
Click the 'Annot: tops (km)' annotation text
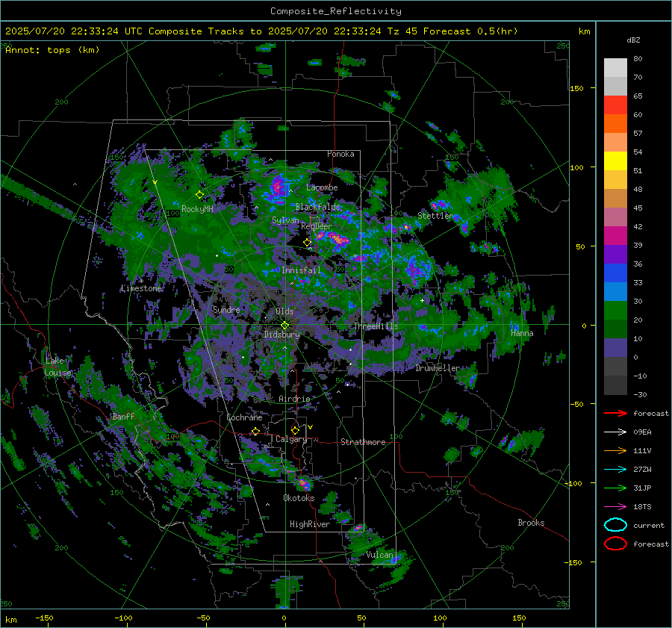(x=52, y=50)
